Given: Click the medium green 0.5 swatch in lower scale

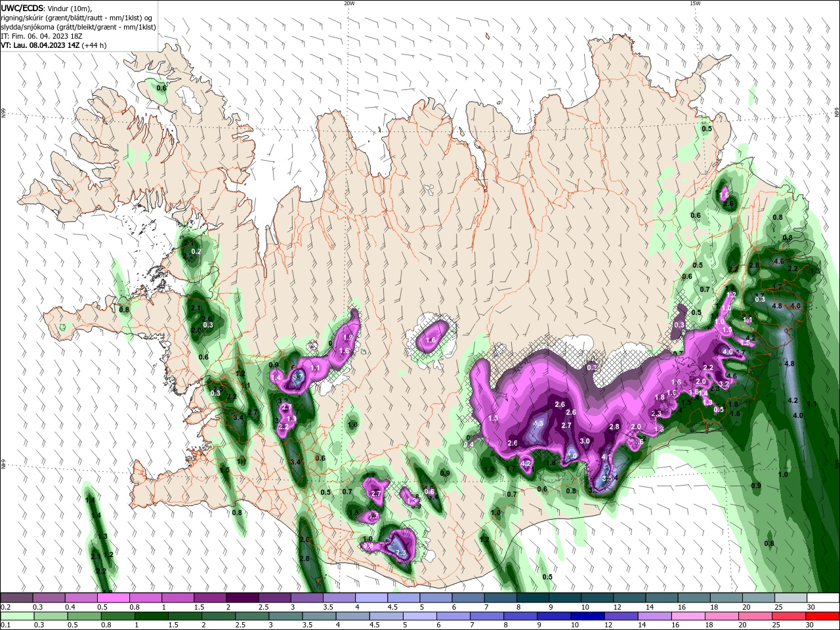Looking at the screenshot, I should (83, 616).
